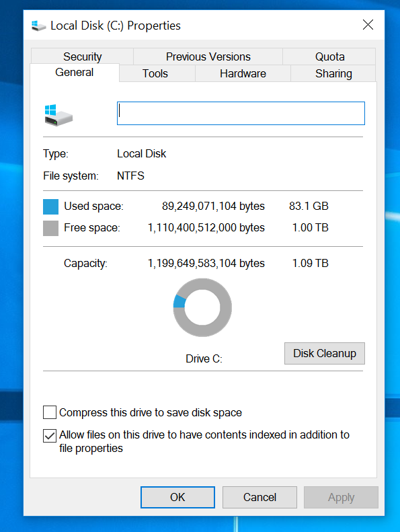Open the Hardware tab
The image size is (400, 532).
(243, 73)
